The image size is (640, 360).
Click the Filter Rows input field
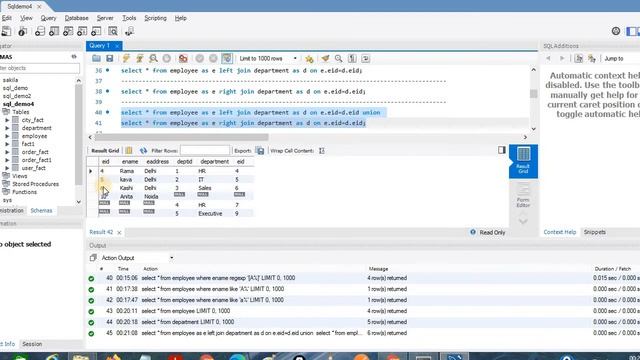click(x=205, y=151)
